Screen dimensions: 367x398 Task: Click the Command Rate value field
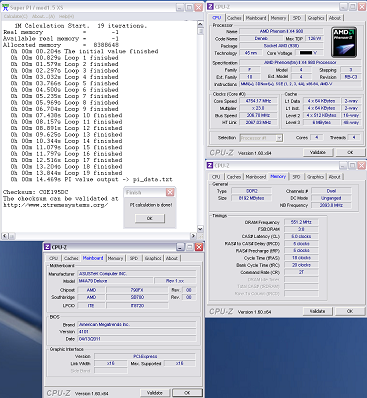click(x=301, y=272)
